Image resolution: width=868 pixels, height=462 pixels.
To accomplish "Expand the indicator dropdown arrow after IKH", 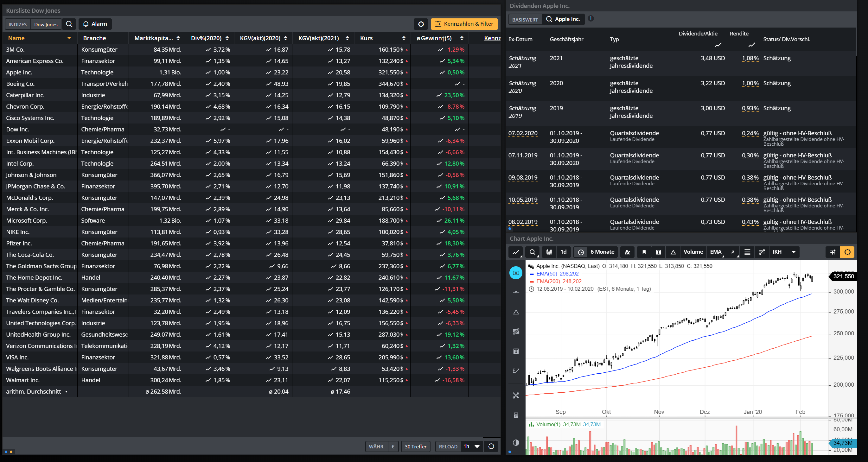I will 794,252.
